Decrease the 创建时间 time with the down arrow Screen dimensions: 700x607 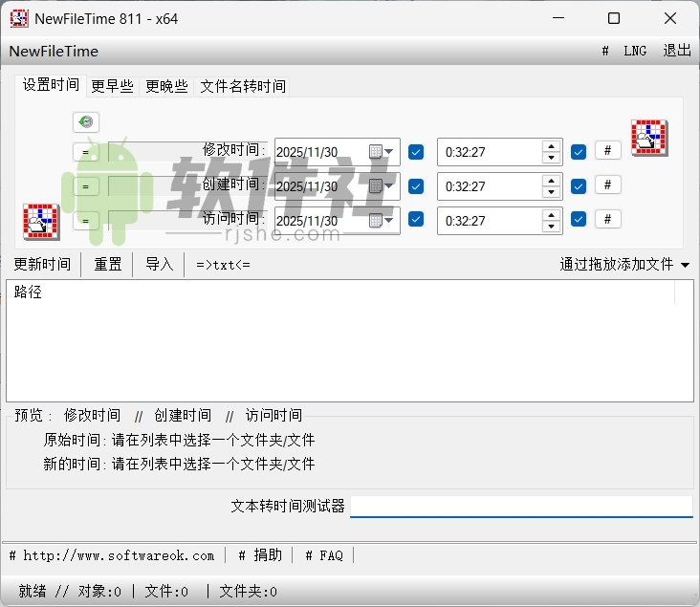[552, 192]
